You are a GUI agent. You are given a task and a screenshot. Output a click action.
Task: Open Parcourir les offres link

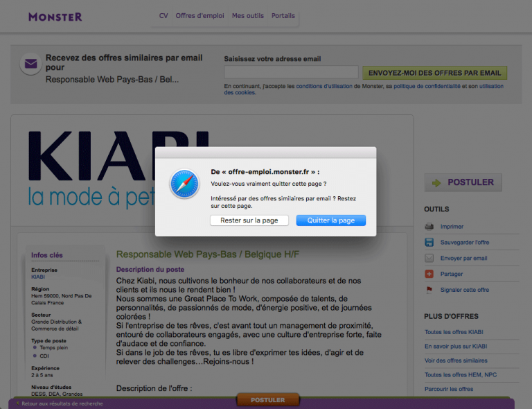[x=449, y=389]
